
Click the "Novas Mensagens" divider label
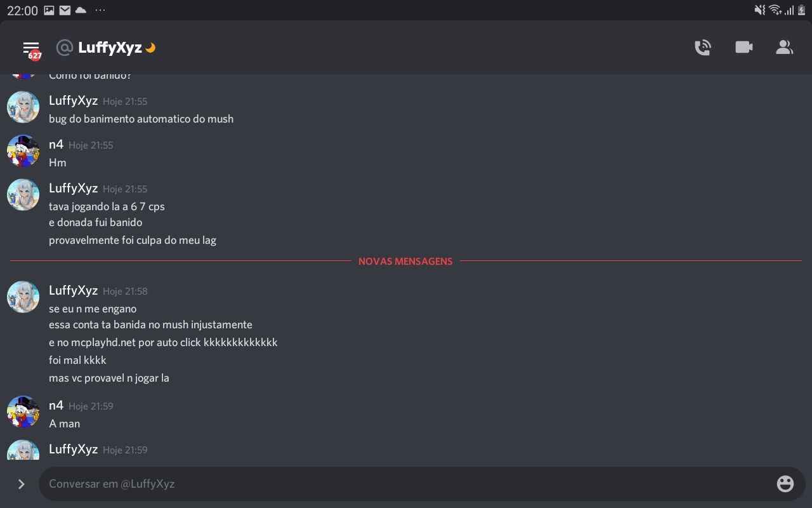pyautogui.click(x=405, y=261)
